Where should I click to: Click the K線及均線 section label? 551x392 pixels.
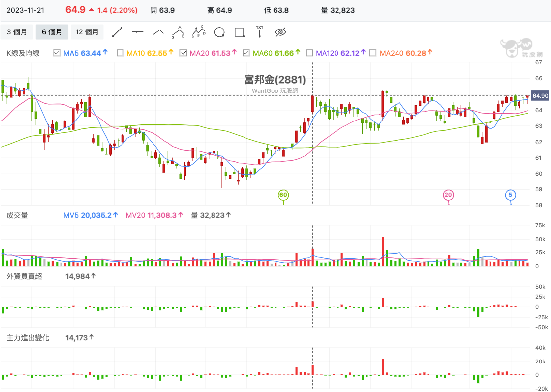(23, 53)
